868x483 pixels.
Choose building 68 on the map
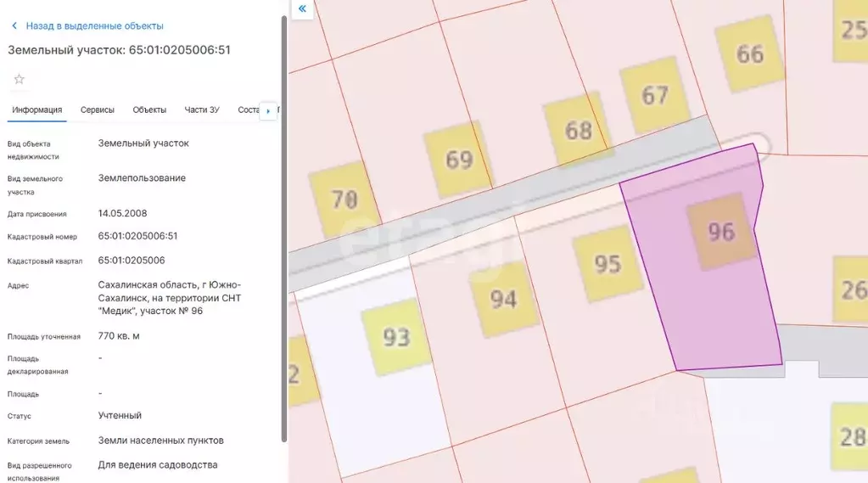pos(578,130)
